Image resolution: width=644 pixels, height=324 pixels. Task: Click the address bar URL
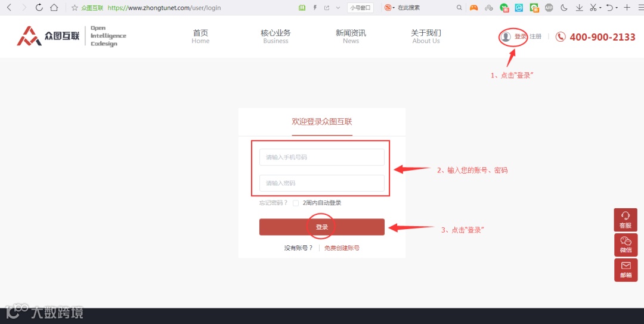(x=165, y=8)
